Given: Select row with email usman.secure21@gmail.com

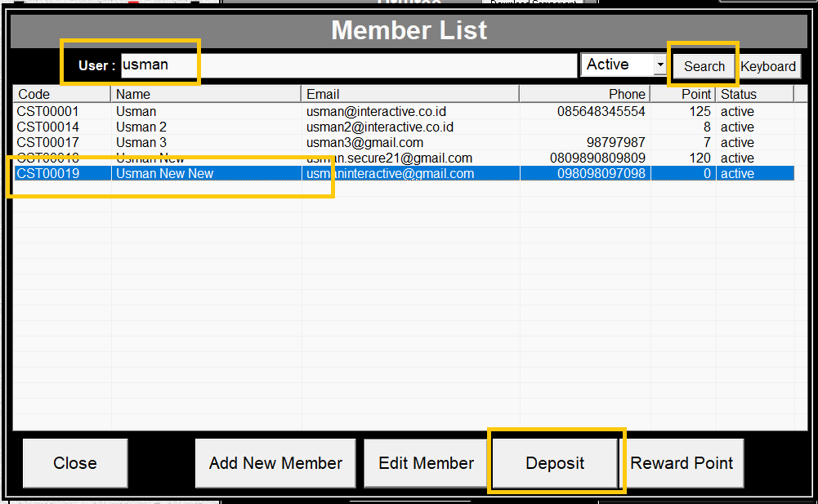Looking at the screenshot, I should click(389, 158).
